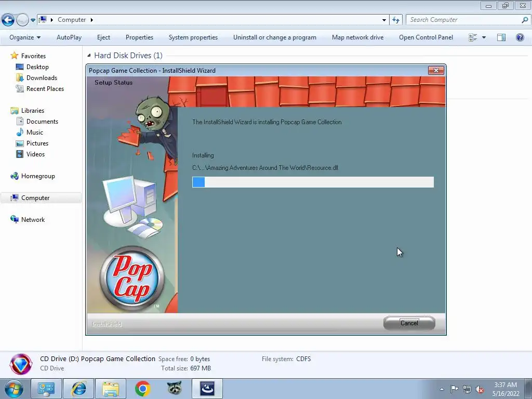Open the Organize menu
This screenshot has height=399, width=532.
pos(25,37)
